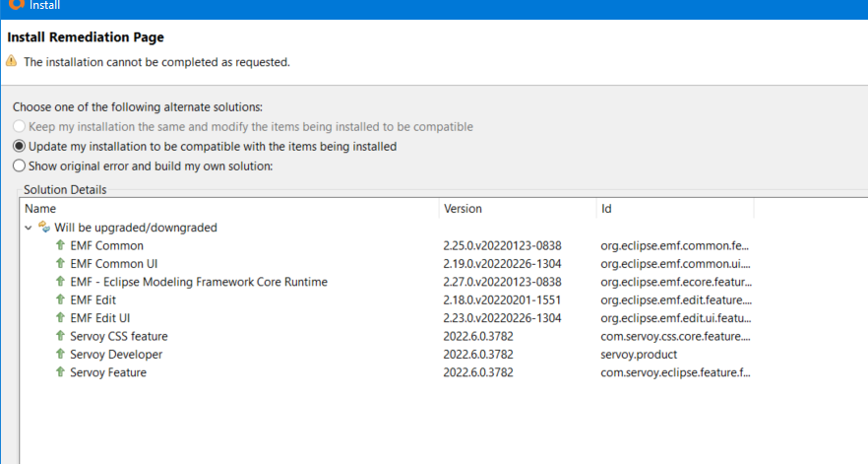Select the disabled 'Keep my installation the same' radio button
Viewport: 868px width, 464px height.
tap(19, 126)
